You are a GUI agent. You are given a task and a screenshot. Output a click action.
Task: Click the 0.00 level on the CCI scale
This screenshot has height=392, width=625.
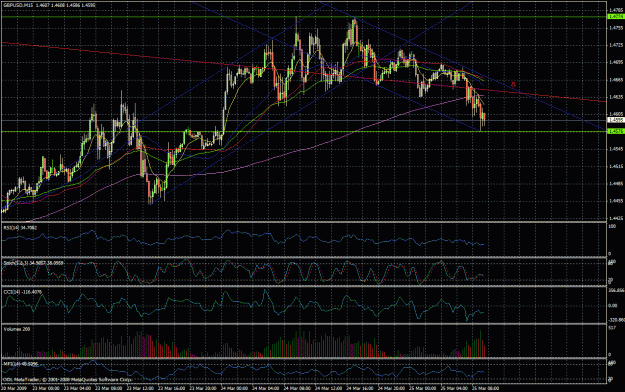point(613,306)
